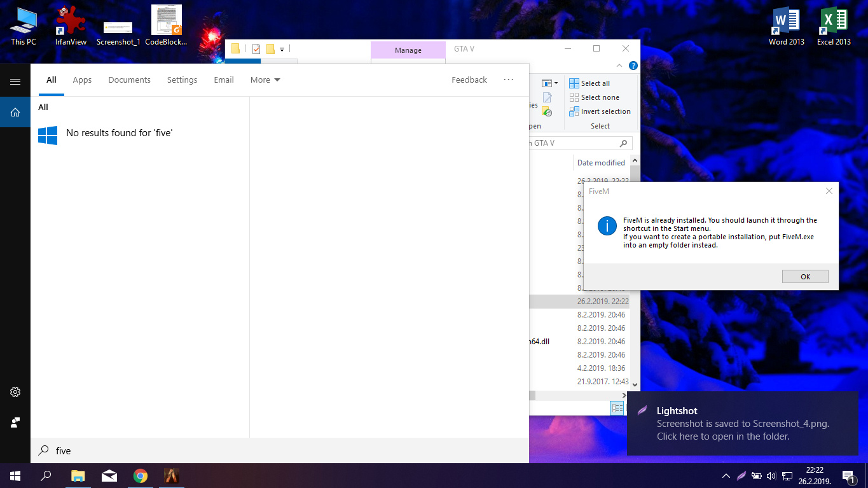The height and width of the screenshot is (488, 868).
Task: Open the Mail app from the taskbar
Action: click(x=109, y=475)
